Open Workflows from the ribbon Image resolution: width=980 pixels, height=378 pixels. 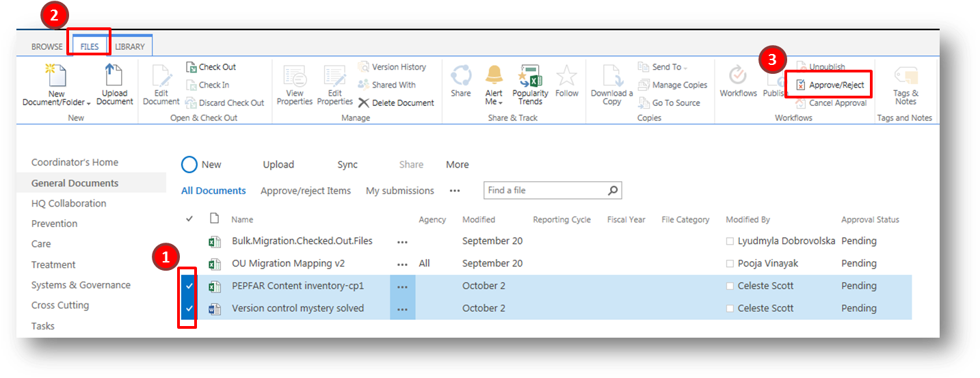[739, 81]
